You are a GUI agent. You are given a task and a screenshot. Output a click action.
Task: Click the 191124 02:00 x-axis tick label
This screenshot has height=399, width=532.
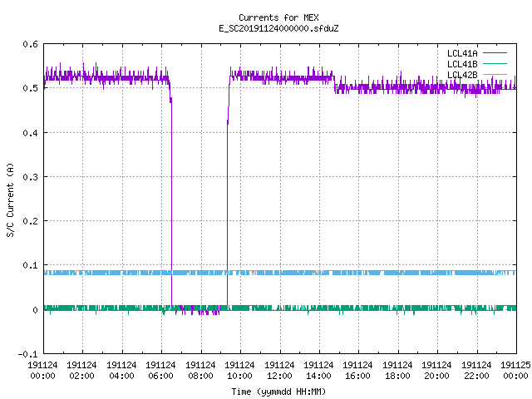pos(81,370)
